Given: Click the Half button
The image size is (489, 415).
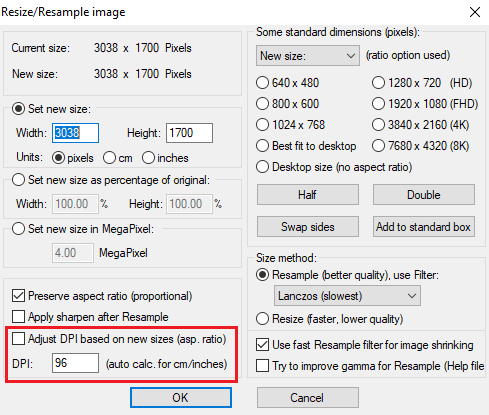Looking at the screenshot, I should [x=308, y=195].
